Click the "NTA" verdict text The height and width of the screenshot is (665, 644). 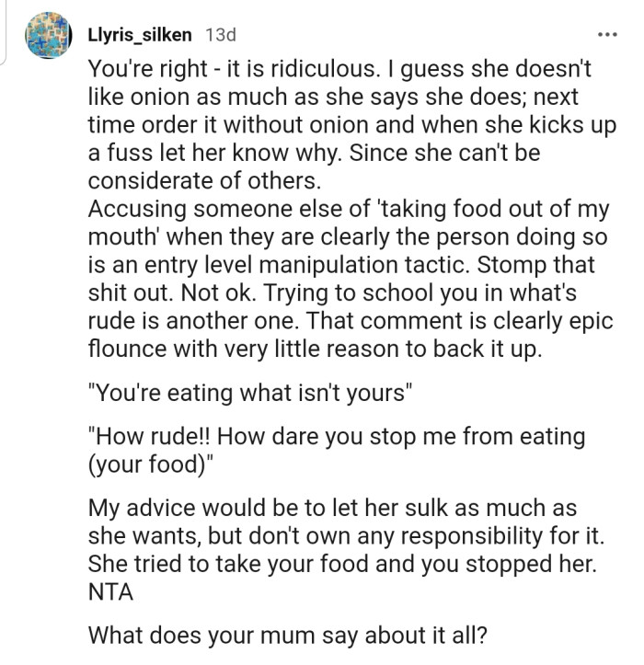[x=110, y=590]
